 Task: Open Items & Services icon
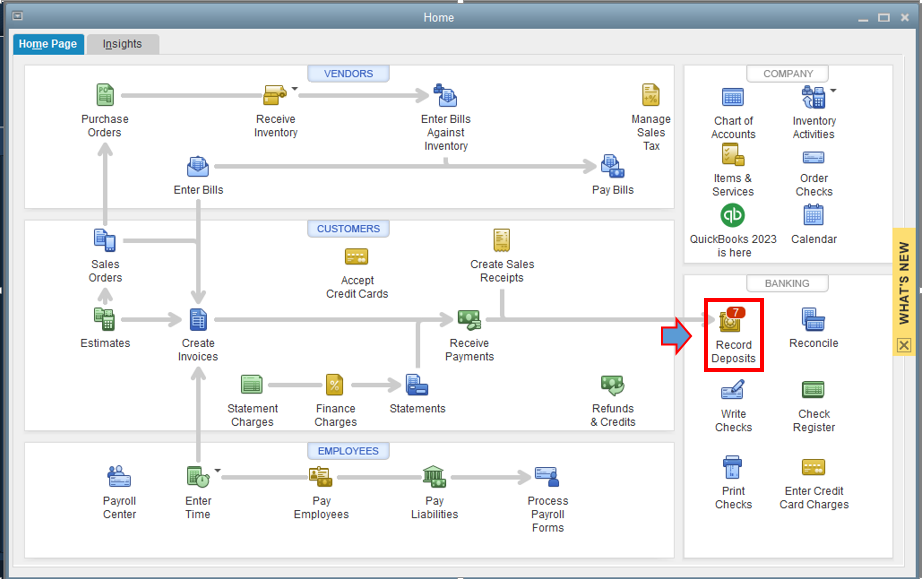tap(733, 155)
